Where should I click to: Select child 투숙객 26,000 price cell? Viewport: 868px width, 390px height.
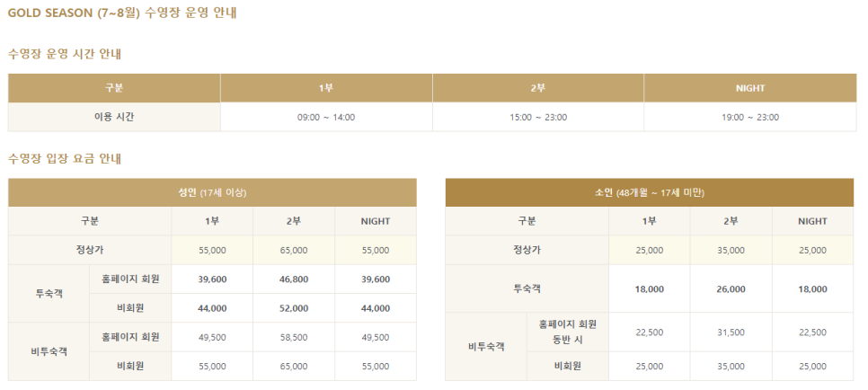pyautogui.click(x=731, y=289)
